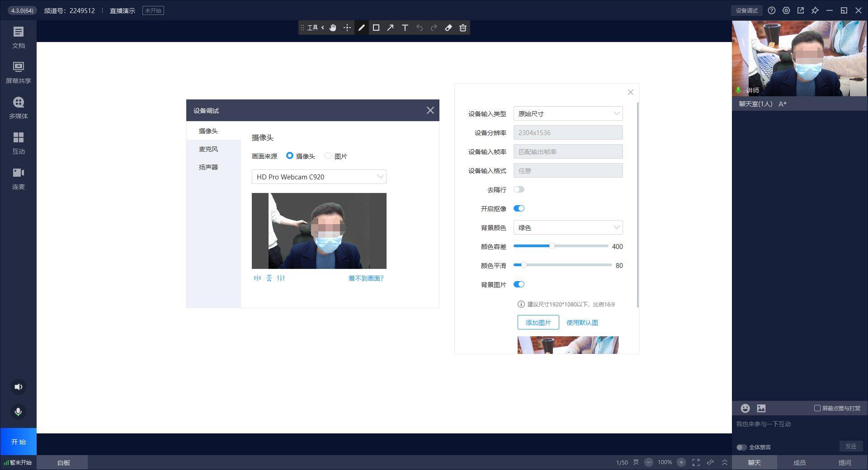Open the multimedia panel (多媒体)
This screenshot has height=470, width=868.
18,108
